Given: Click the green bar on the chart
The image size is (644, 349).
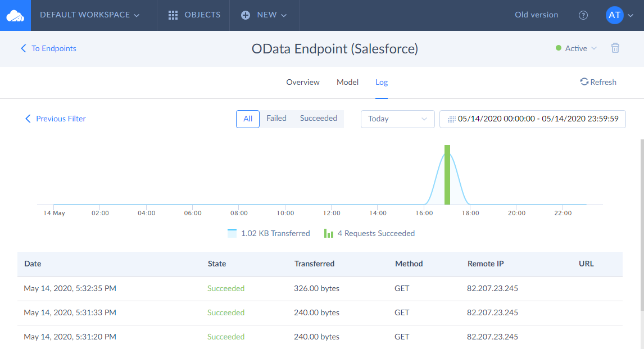Looking at the screenshot, I should coord(447,174).
